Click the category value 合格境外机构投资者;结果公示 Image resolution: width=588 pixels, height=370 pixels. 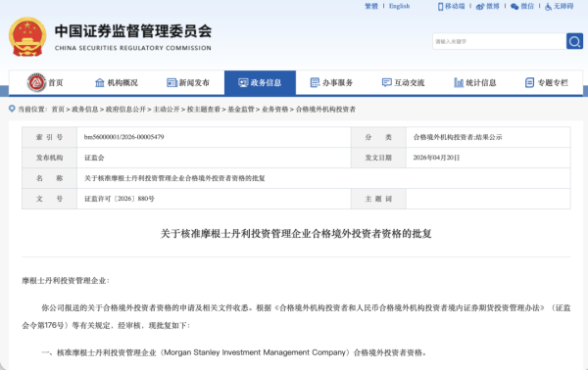tap(458, 137)
